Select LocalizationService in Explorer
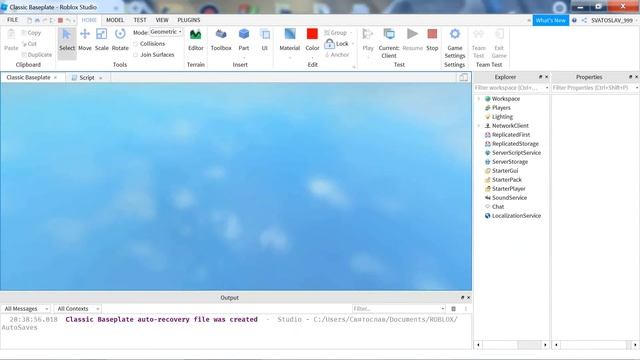640x360 pixels. pos(516,216)
